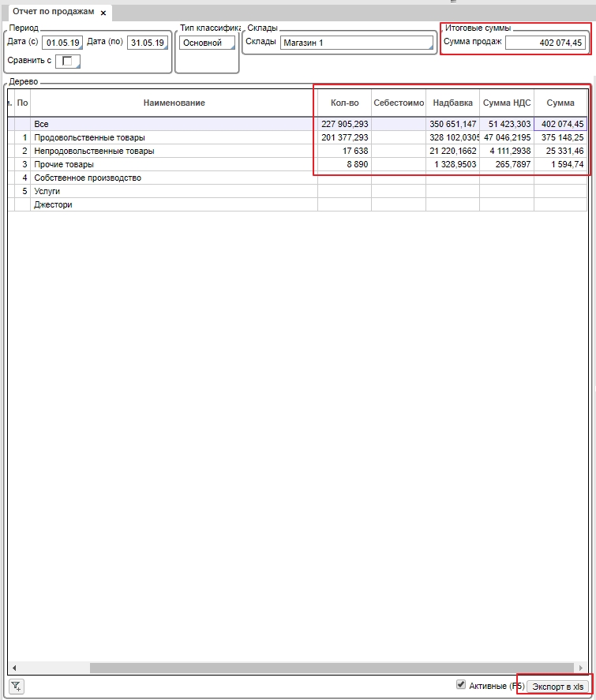Click the Кол-во column header
This screenshot has height=700, width=596.
click(344, 103)
